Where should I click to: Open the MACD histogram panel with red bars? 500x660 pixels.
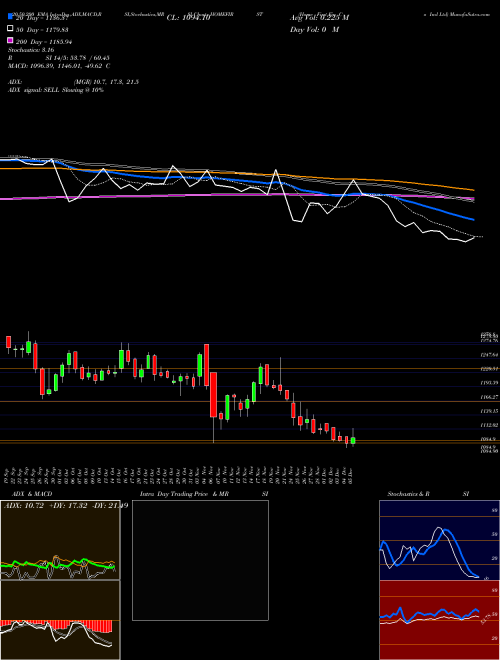[x=60, y=620]
